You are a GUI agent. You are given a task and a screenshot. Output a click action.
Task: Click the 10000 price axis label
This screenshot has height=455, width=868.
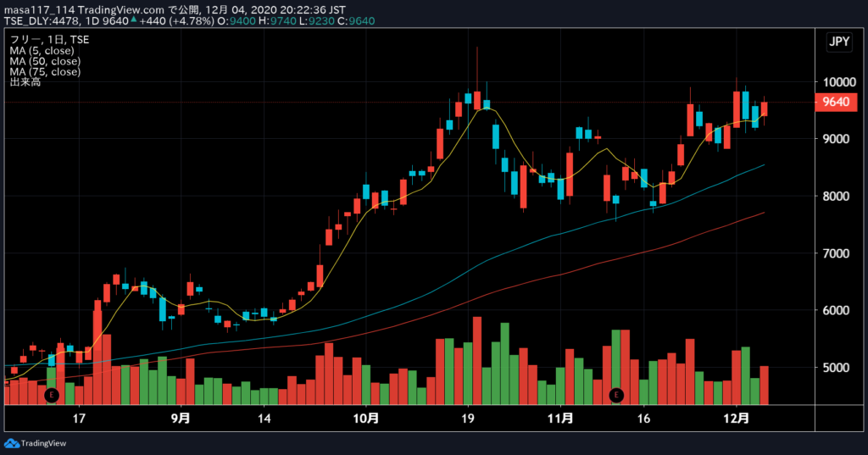[x=839, y=82]
